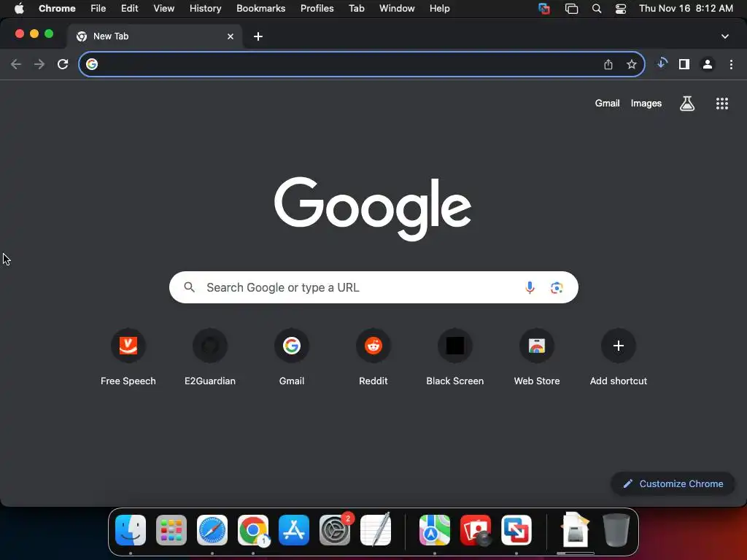Click the search magnifier in Google box
The image size is (747, 560).
(x=189, y=287)
